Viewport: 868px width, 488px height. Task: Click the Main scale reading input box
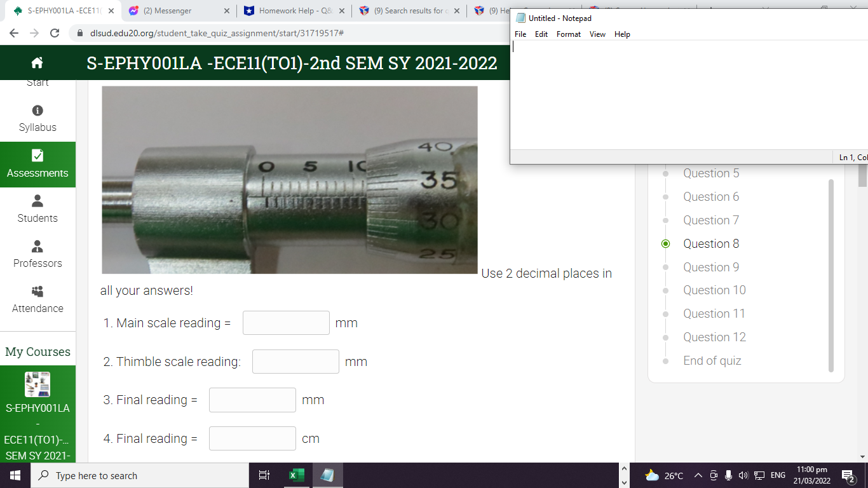point(286,323)
